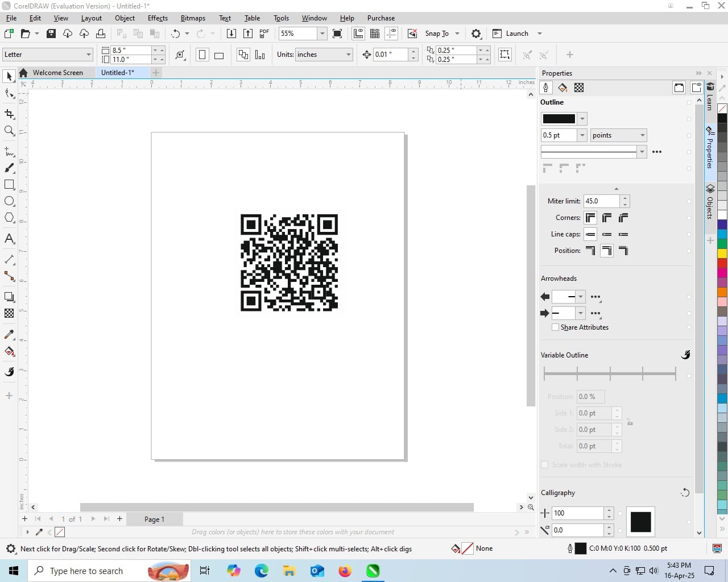Open the line style dropdown
The image size is (728, 582).
point(642,152)
